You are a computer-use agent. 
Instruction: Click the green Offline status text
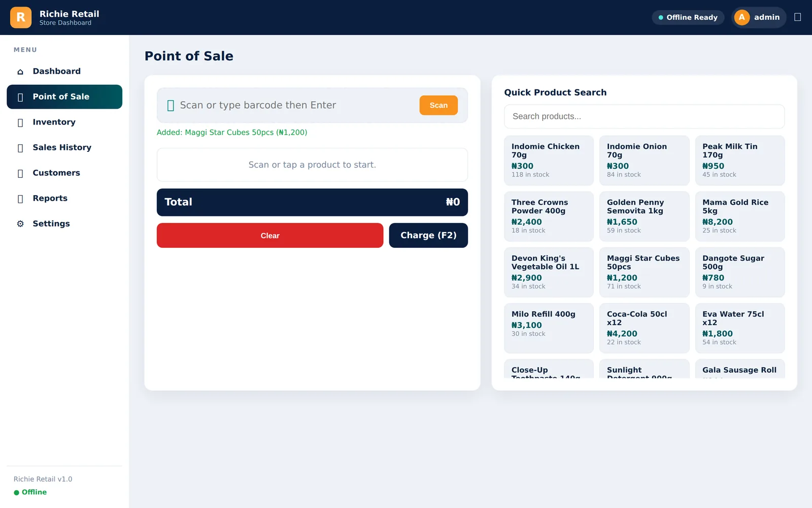click(34, 492)
